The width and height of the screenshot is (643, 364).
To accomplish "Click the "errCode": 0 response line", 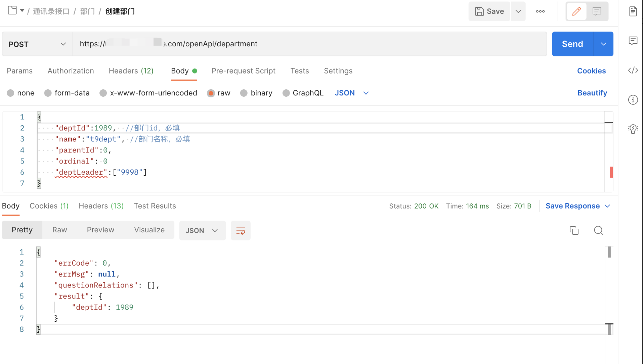I will point(83,263).
